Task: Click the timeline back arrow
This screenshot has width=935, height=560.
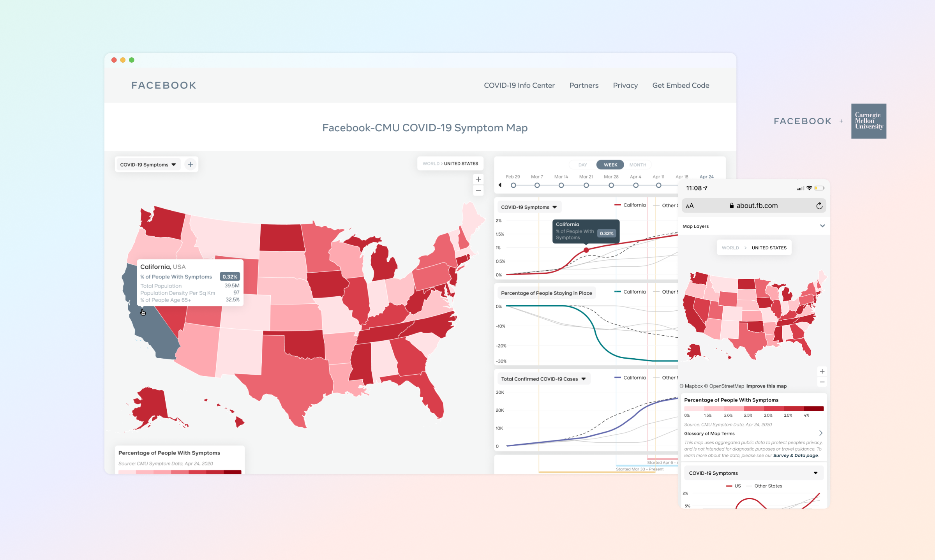Action: tap(500, 185)
